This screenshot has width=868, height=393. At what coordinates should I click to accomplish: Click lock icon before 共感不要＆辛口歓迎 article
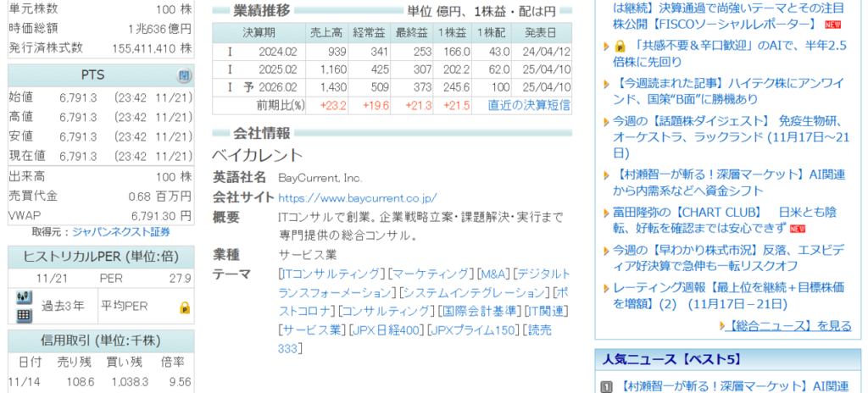pyautogui.click(x=620, y=46)
